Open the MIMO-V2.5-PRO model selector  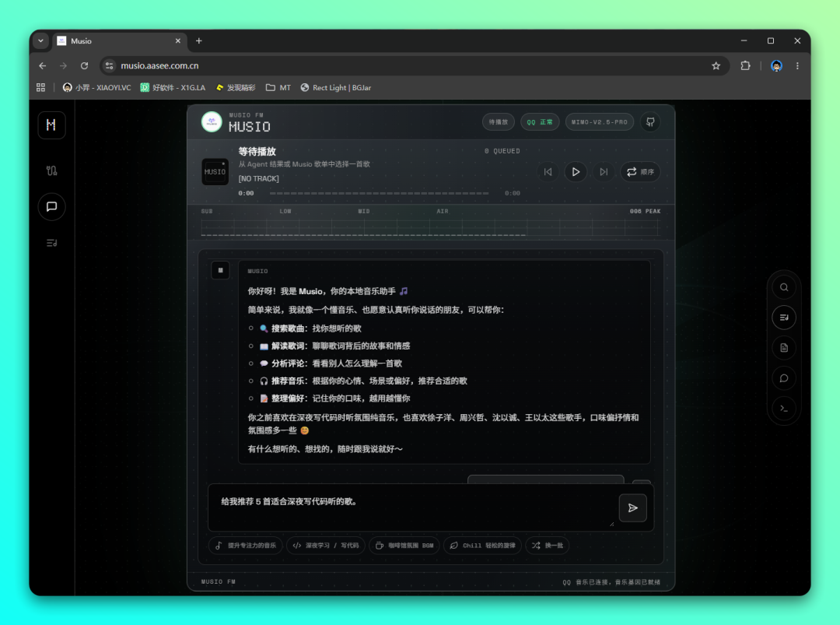coord(599,122)
